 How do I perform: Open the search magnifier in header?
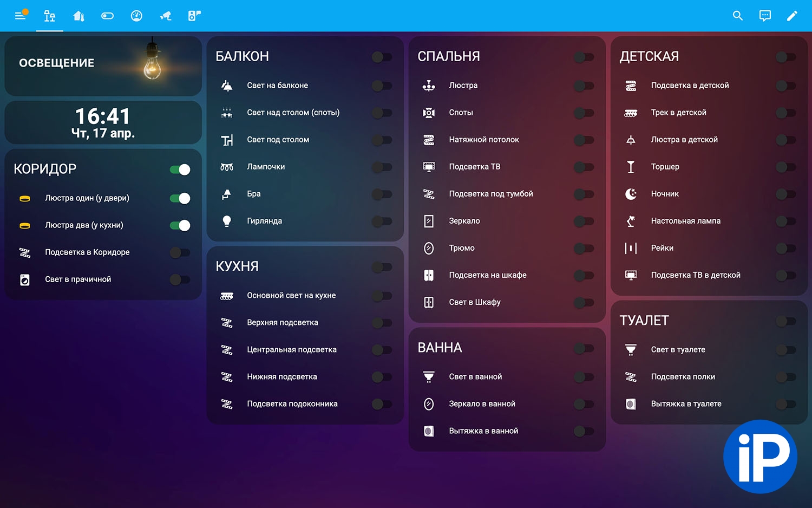[x=737, y=16]
